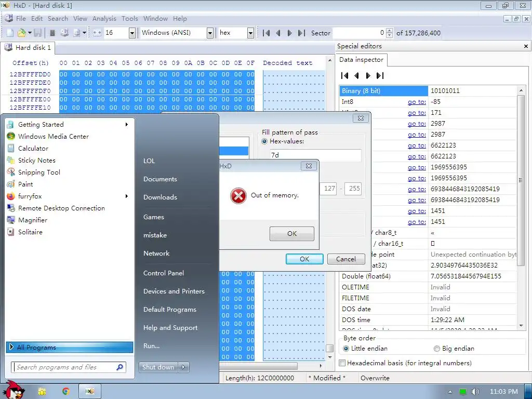
Task: Show hidden tray icons arrow
Action: click(450, 392)
